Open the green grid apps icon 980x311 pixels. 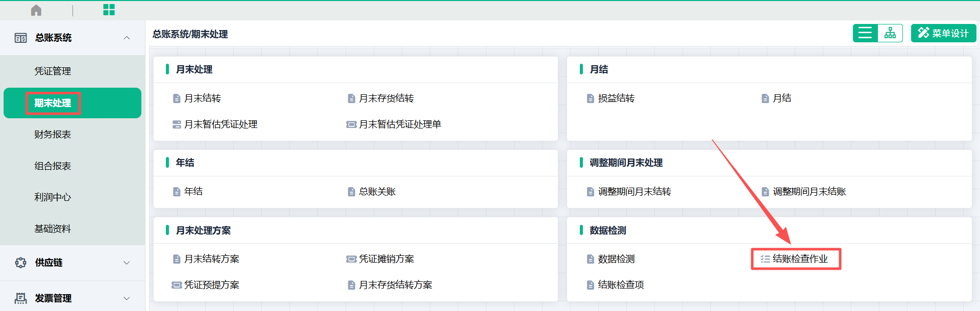109,10
